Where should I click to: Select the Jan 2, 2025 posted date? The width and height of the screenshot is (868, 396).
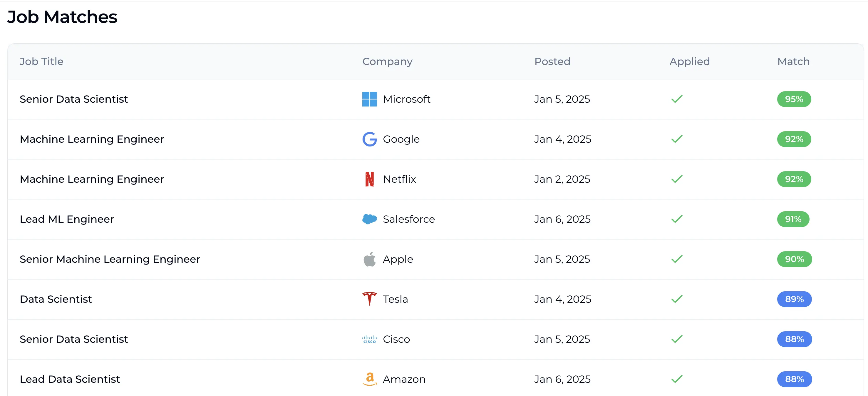coord(562,179)
